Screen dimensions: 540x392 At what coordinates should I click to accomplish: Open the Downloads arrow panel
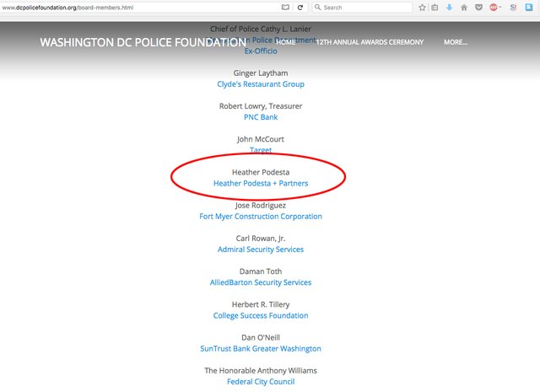pyautogui.click(x=450, y=8)
